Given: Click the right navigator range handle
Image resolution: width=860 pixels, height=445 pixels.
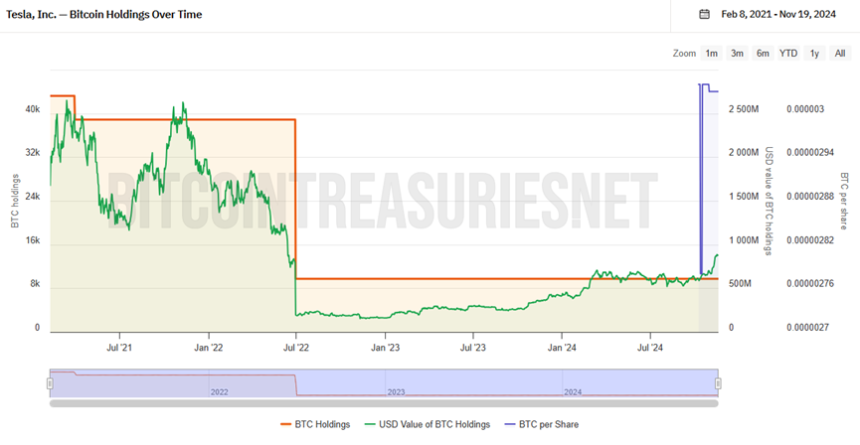Looking at the screenshot, I should [x=718, y=383].
